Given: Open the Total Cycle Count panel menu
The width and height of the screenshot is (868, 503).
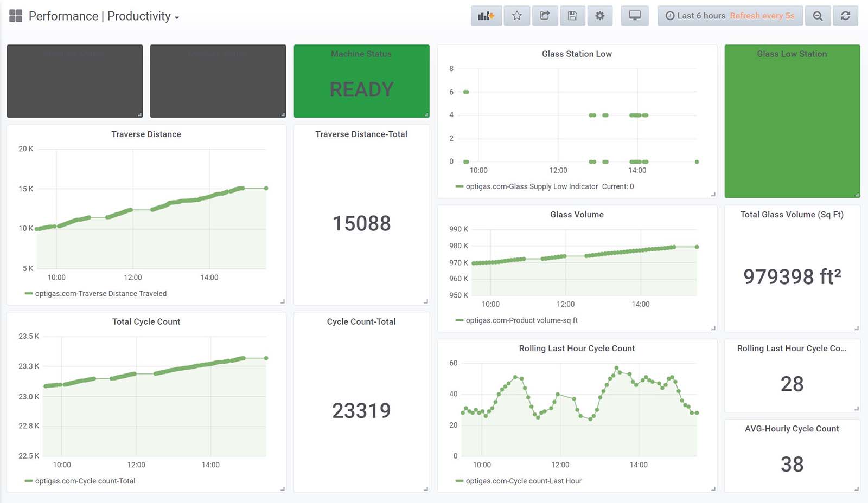Looking at the screenshot, I should [146, 321].
